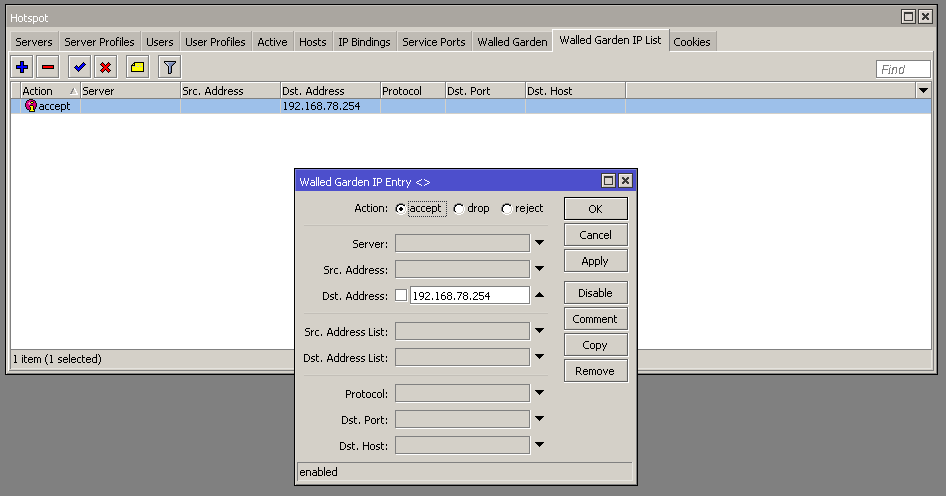Click the Copy button
The height and width of the screenshot is (496, 946).
pos(595,345)
